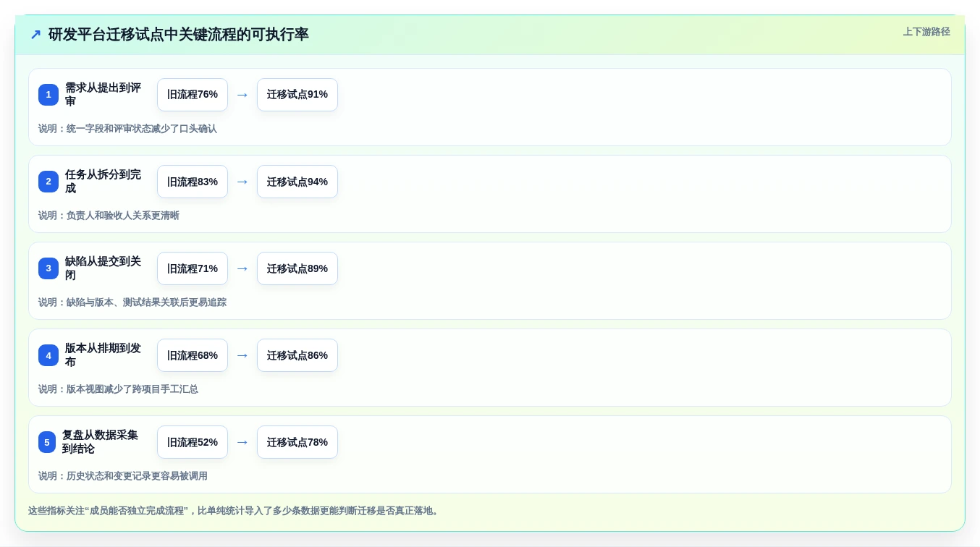Click the 旧流程68% chip
This screenshot has width=980, height=547.
click(x=193, y=355)
